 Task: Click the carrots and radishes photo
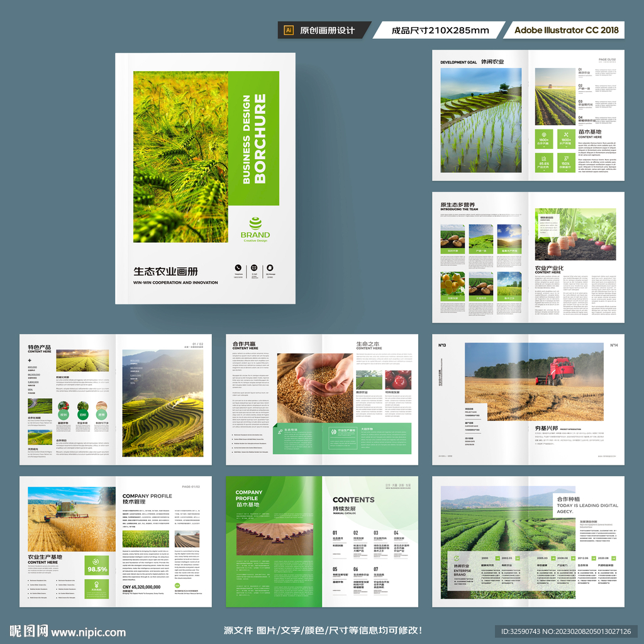tap(575, 235)
